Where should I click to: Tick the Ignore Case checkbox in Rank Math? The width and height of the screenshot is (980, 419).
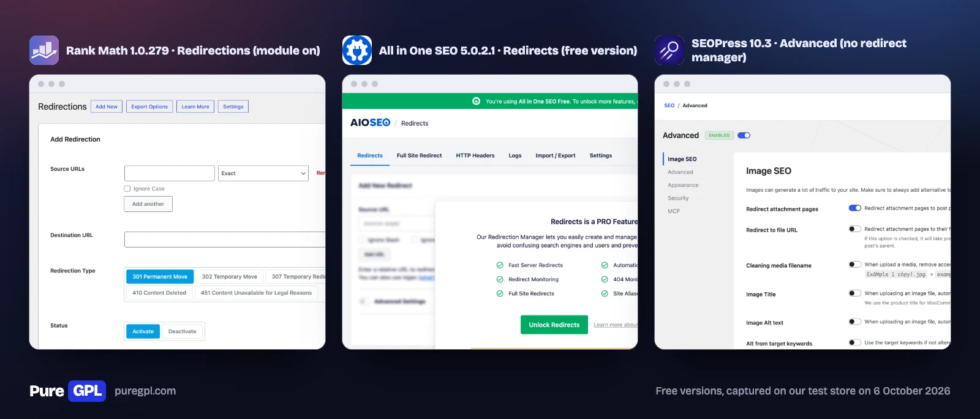click(127, 189)
